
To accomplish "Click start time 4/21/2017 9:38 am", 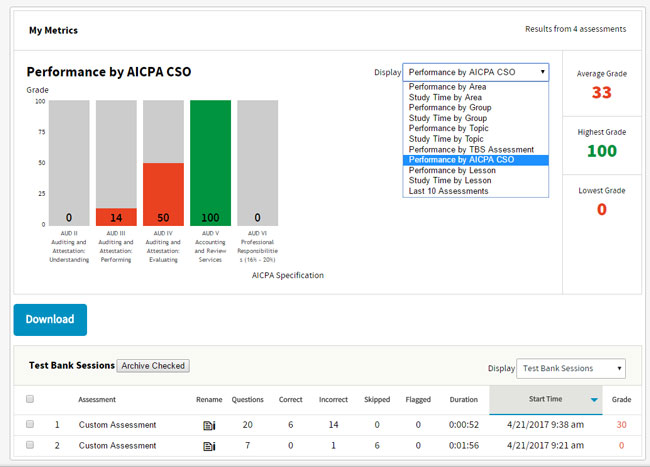I will 546,425.
